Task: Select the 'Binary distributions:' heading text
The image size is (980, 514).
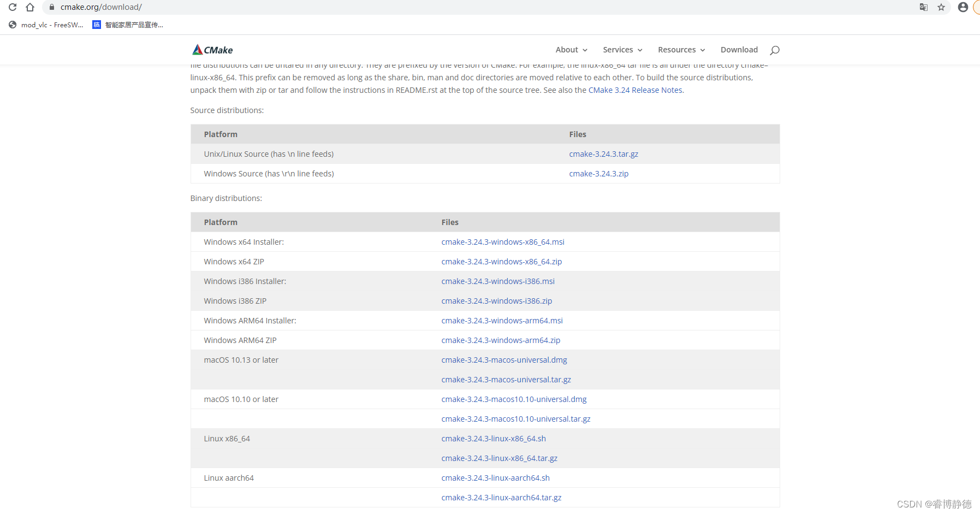Action: coord(226,198)
